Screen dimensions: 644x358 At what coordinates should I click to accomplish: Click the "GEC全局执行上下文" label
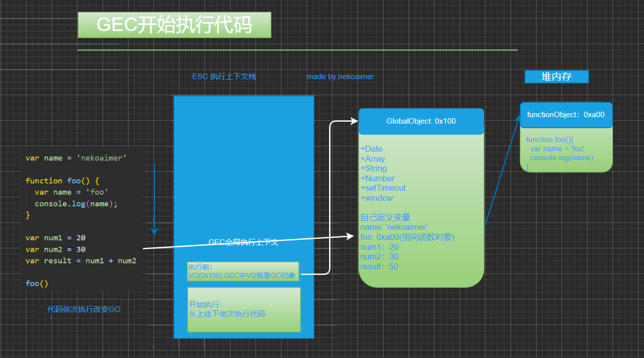(243, 242)
